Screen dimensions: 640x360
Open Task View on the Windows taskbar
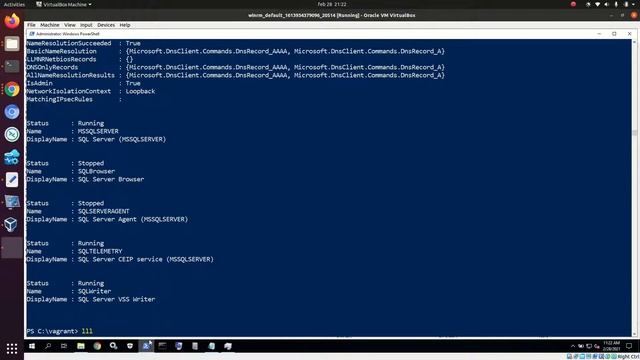(x=64, y=346)
